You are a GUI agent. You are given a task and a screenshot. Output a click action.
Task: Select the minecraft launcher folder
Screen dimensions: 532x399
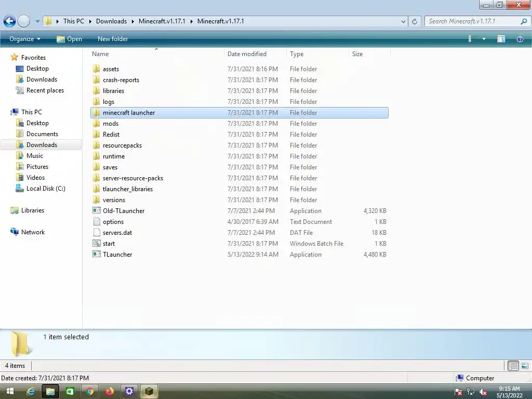pos(239,113)
